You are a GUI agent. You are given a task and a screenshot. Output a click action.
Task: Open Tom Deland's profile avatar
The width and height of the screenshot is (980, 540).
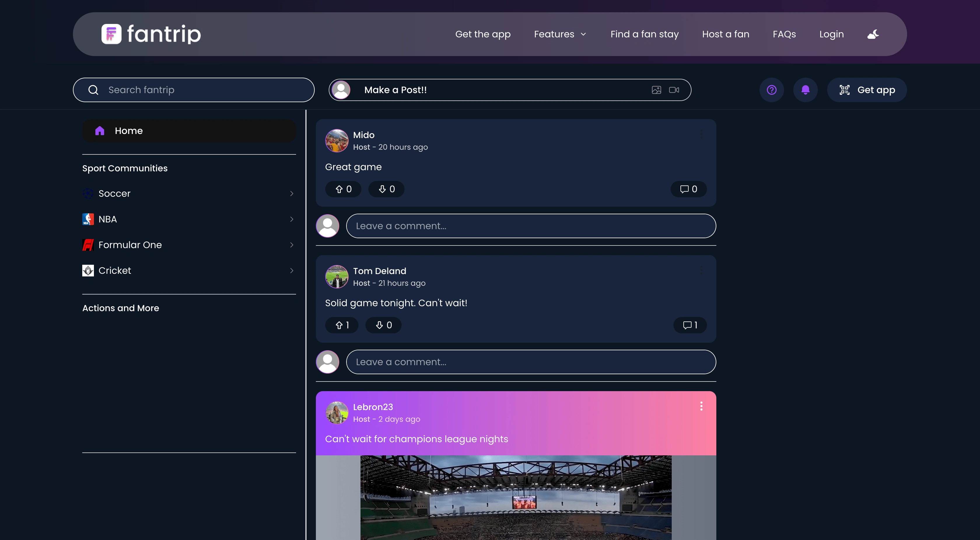coord(337,276)
